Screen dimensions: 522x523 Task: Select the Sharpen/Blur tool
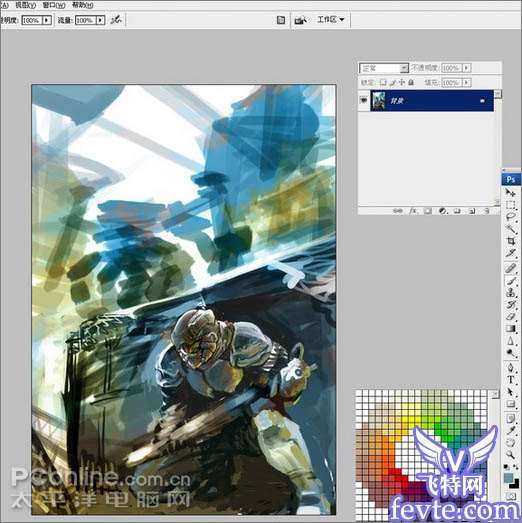pos(510,341)
